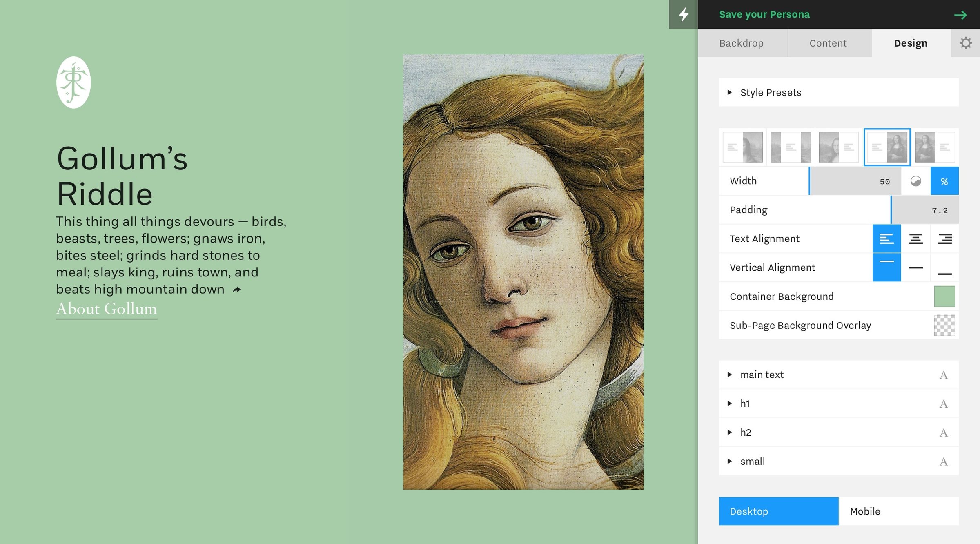The width and height of the screenshot is (980, 544).
Task: Click the typography A icon for main text
Action: 943,375
